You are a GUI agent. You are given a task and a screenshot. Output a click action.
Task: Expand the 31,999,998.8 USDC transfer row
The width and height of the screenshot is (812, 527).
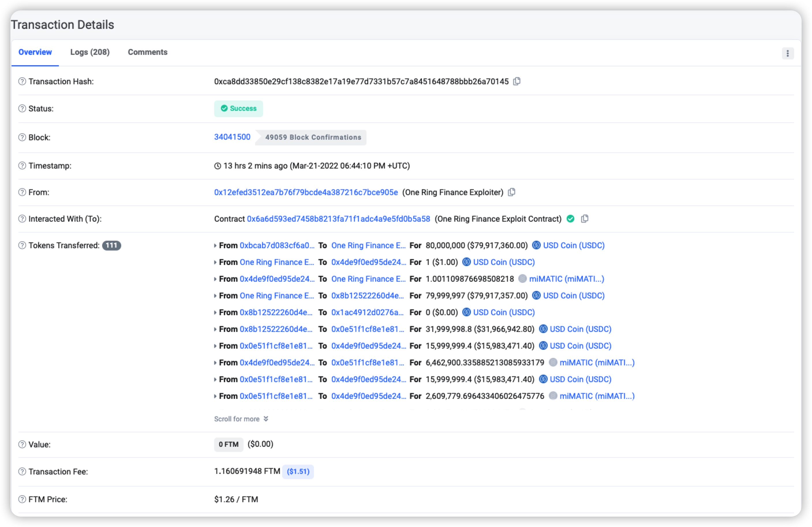[x=215, y=329]
